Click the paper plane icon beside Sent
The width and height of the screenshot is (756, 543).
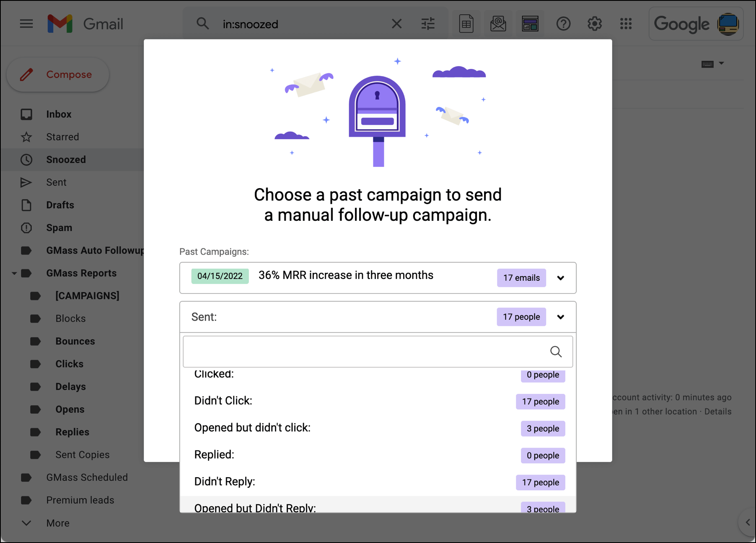(26, 182)
